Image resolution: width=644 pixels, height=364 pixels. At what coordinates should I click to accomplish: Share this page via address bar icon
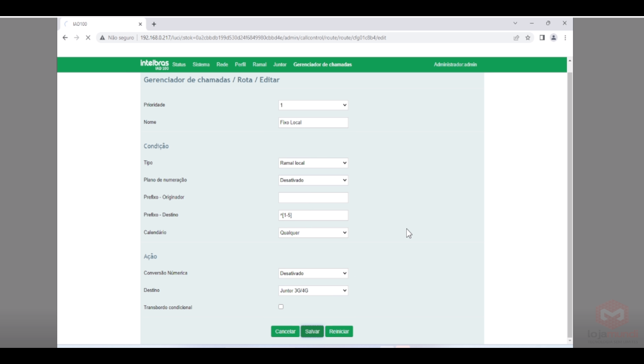click(x=516, y=37)
